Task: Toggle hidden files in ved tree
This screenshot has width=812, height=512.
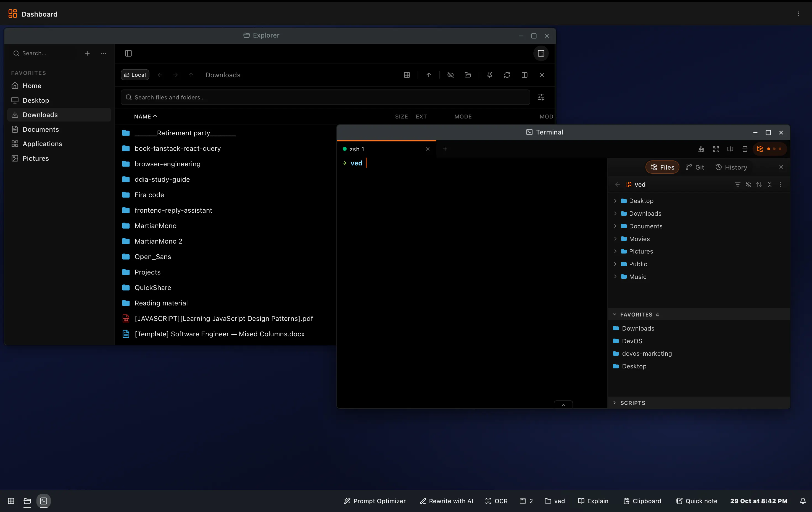Action: point(748,184)
